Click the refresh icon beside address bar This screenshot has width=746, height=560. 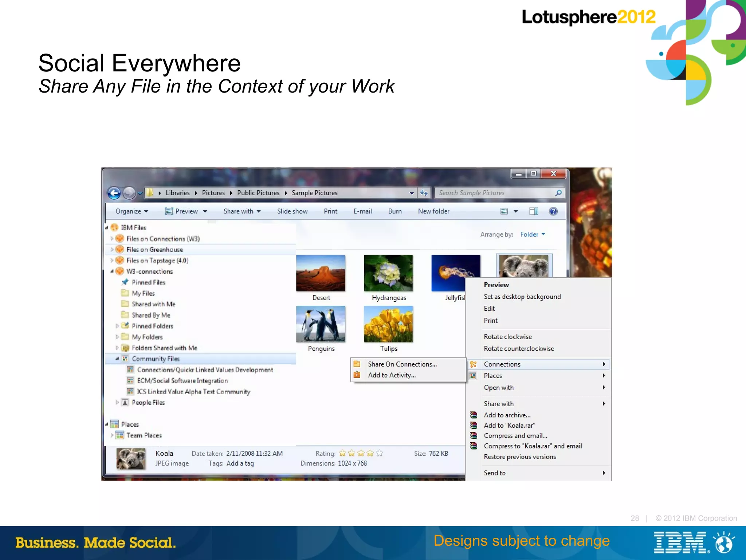coord(424,193)
